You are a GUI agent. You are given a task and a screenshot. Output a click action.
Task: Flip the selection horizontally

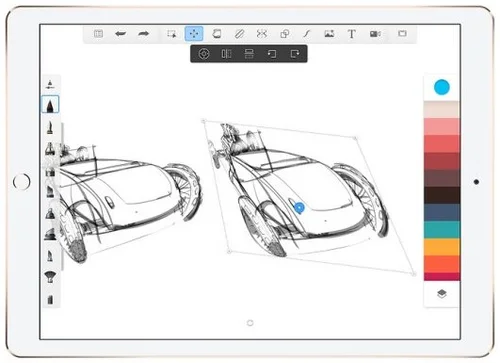coord(227,54)
